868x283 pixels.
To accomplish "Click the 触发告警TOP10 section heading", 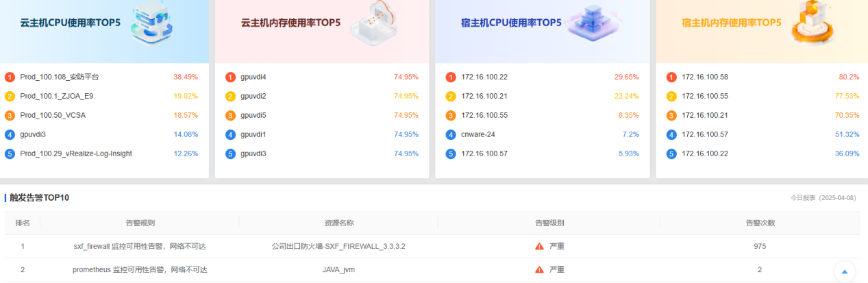I will [x=39, y=197].
